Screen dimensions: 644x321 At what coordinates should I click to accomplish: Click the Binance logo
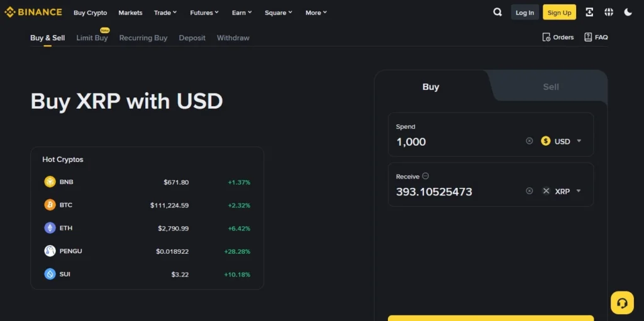pos(33,13)
